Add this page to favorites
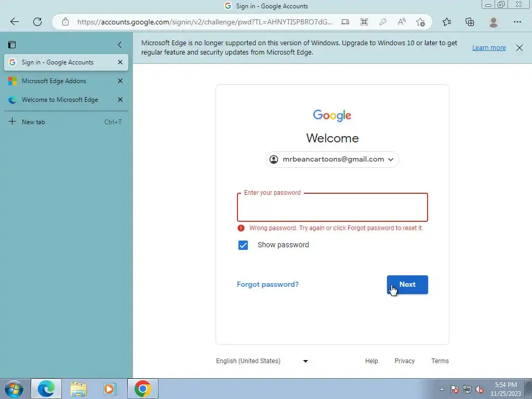This screenshot has height=399, width=532. [x=420, y=22]
